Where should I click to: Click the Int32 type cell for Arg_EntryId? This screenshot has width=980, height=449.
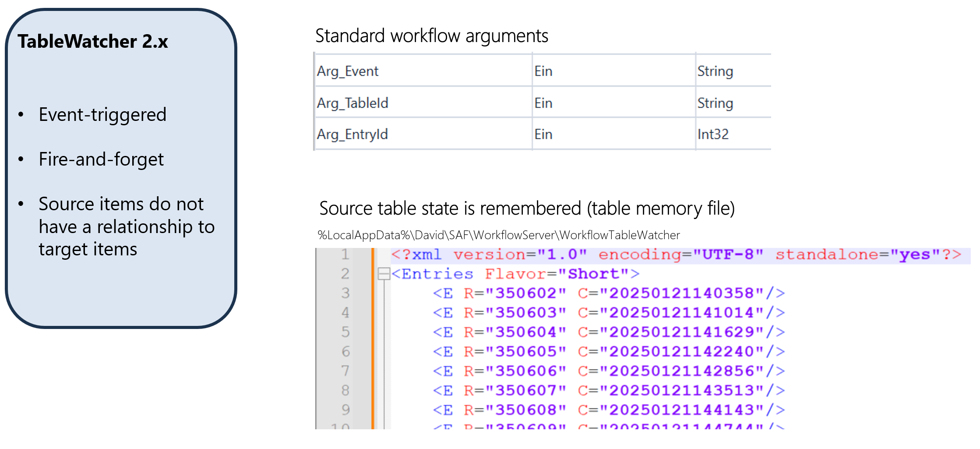pos(713,134)
